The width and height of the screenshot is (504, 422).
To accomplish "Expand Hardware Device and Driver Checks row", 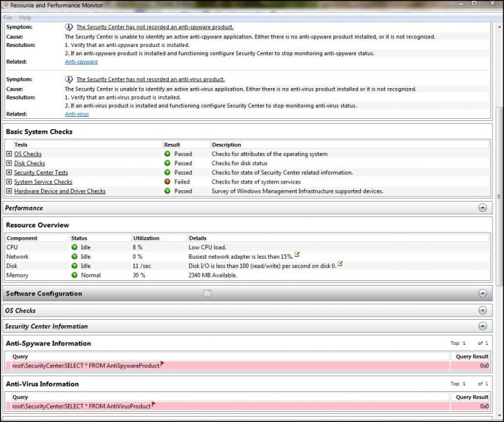I will 9,192.
